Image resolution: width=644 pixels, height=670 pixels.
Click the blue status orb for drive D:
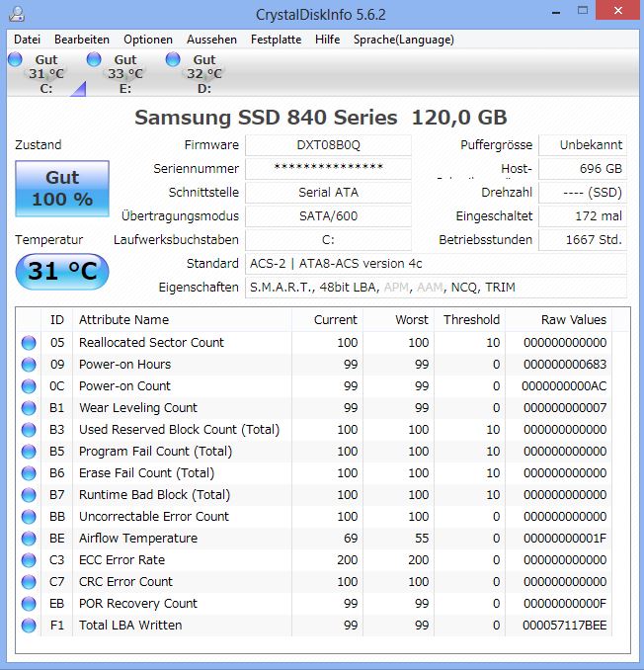pyautogui.click(x=173, y=59)
